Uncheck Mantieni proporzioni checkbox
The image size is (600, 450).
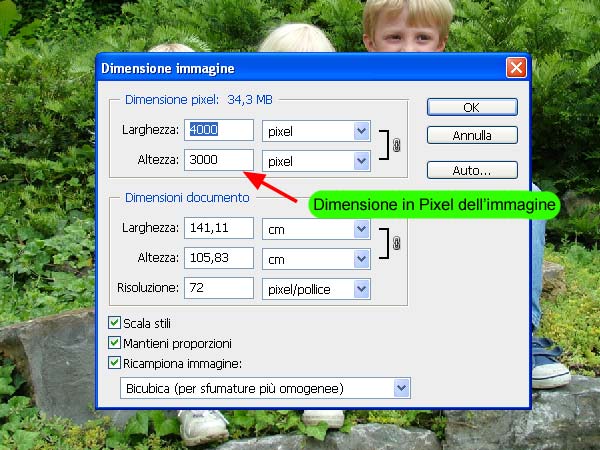pos(114,343)
